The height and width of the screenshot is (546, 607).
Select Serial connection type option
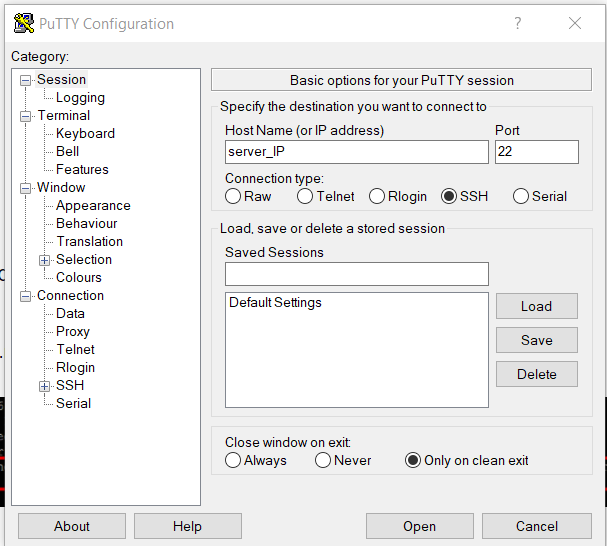521,197
